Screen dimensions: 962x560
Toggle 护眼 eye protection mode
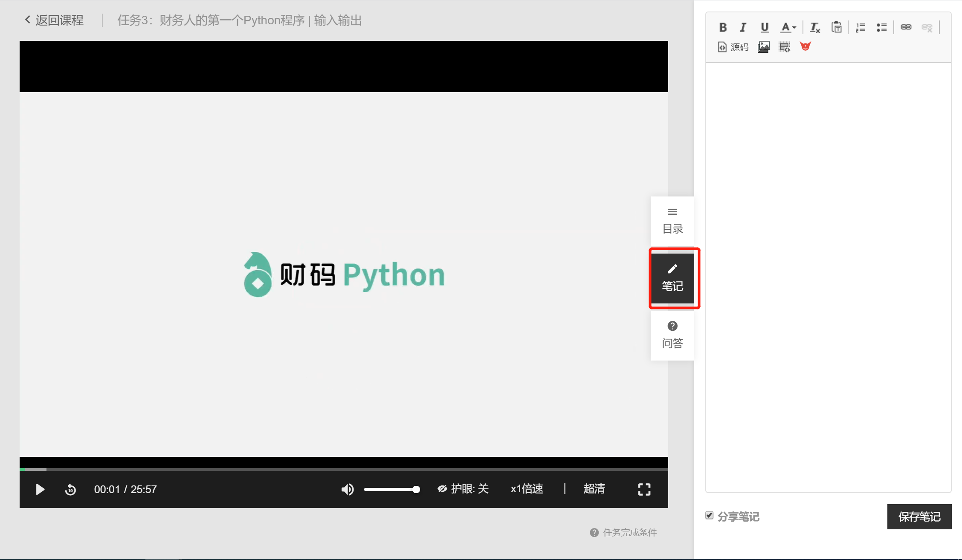click(463, 489)
